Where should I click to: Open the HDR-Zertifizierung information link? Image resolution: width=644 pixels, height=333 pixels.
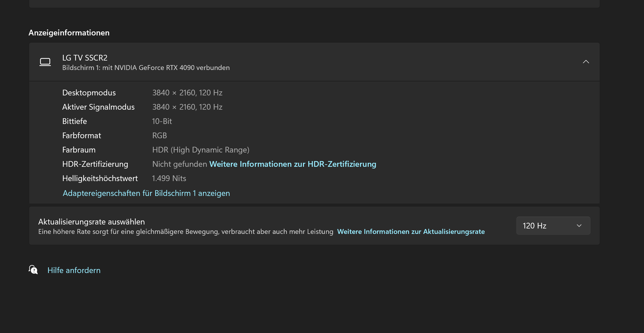pyautogui.click(x=293, y=164)
